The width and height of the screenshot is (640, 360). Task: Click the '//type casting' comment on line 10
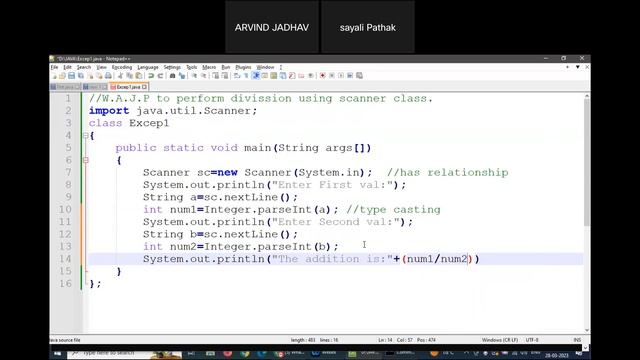[x=393, y=209]
